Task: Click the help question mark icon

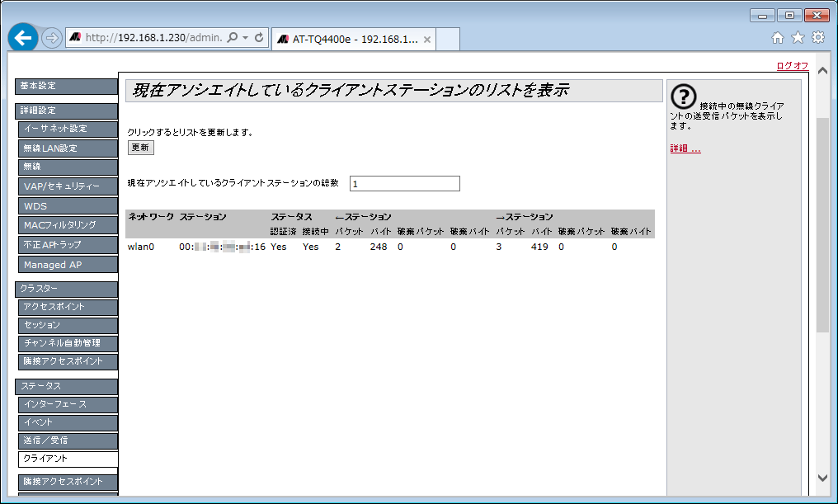Action: click(684, 97)
